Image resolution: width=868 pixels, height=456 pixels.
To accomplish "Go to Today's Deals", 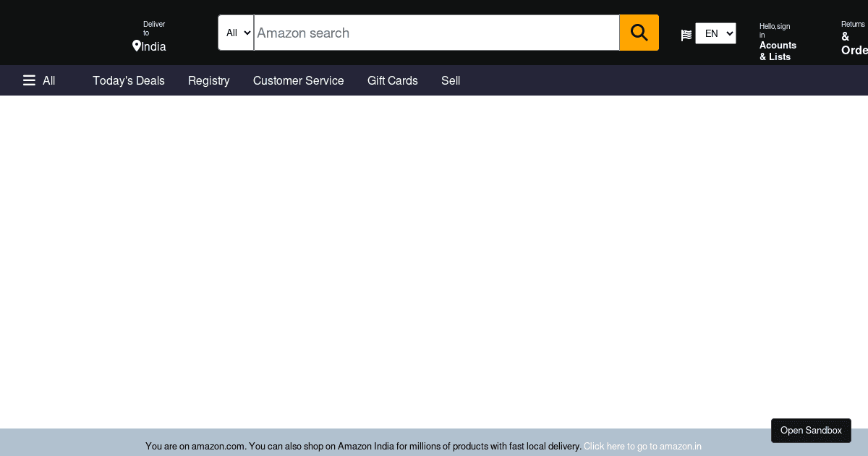I will (129, 80).
